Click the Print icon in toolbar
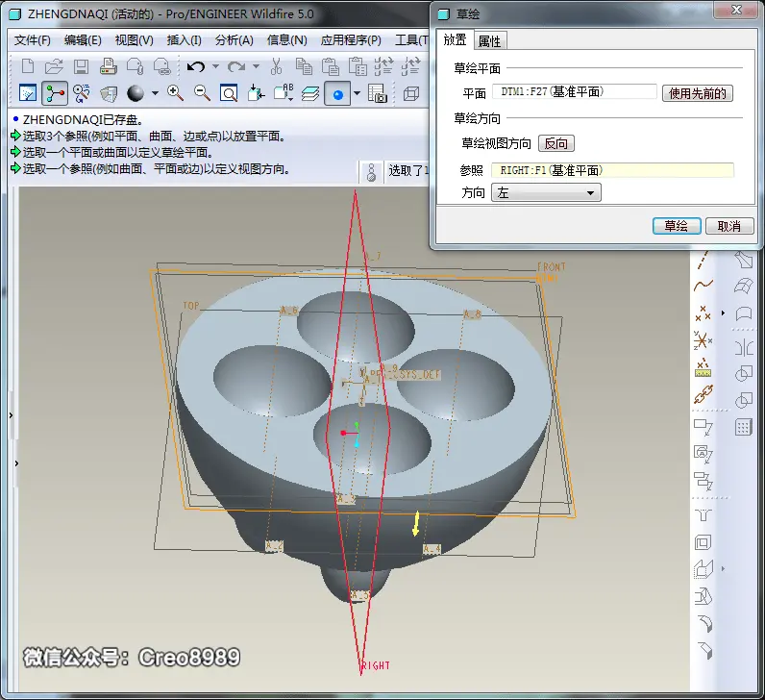The width and height of the screenshot is (765, 700). point(108,67)
